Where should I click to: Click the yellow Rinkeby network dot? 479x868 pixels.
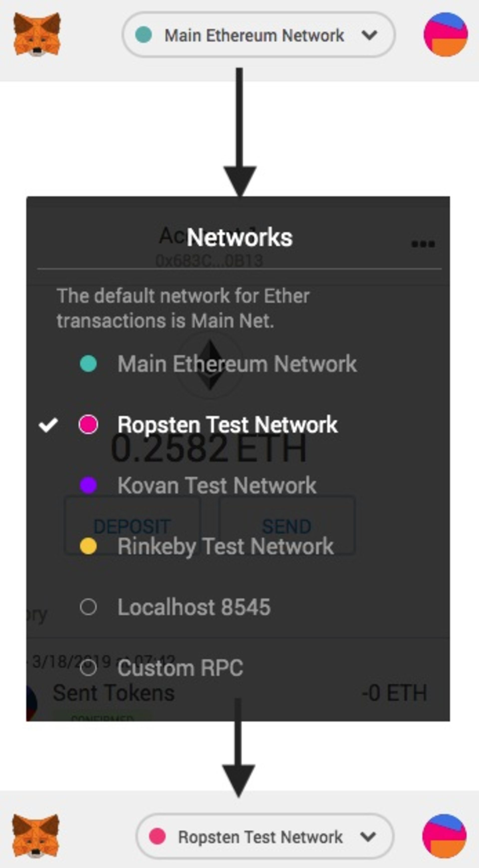(88, 546)
